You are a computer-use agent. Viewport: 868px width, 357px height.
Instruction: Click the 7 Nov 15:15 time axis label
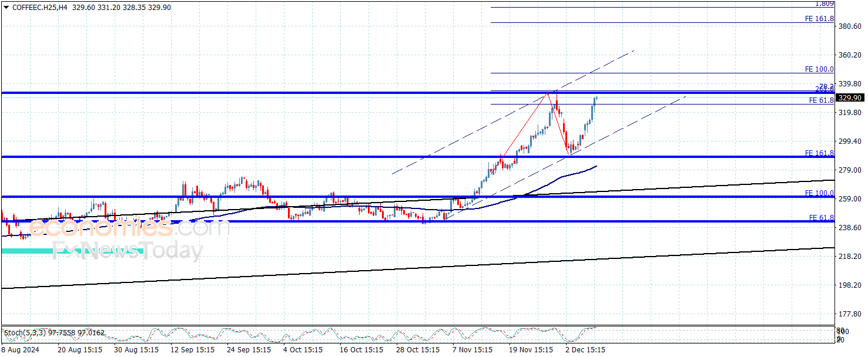tap(472, 349)
